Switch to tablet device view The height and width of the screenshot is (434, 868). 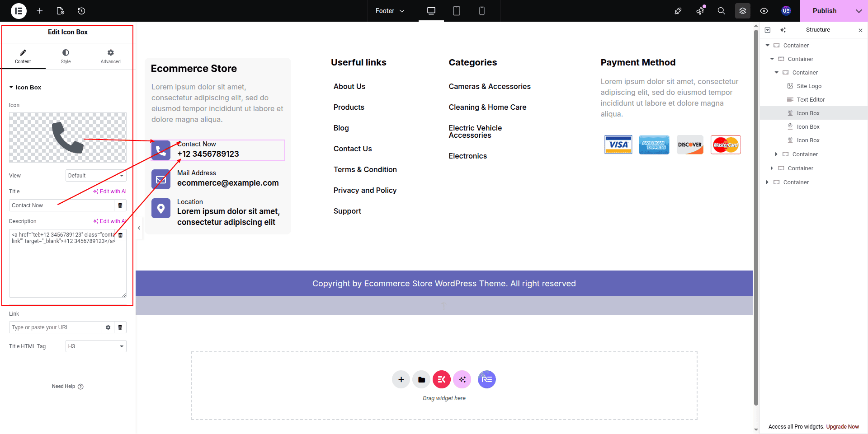tap(457, 11)
